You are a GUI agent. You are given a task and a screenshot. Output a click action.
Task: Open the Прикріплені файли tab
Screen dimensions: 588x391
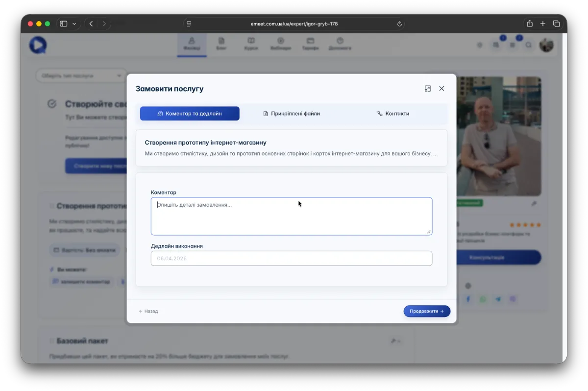click(292, 114)
